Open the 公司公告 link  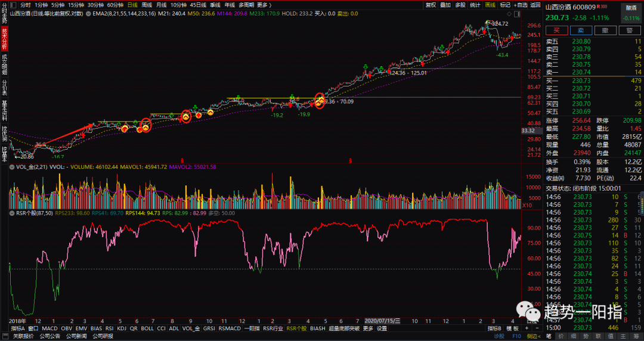point(49,336)
